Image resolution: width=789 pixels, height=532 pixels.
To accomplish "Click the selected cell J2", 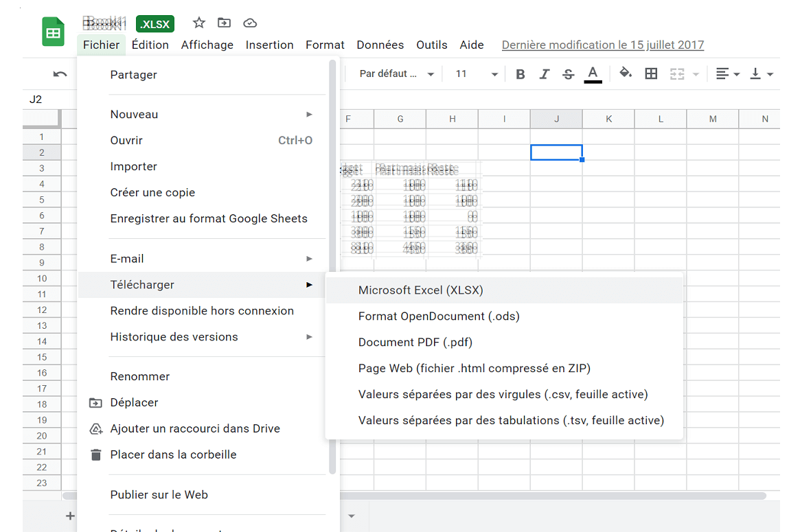I will (556, 152).
